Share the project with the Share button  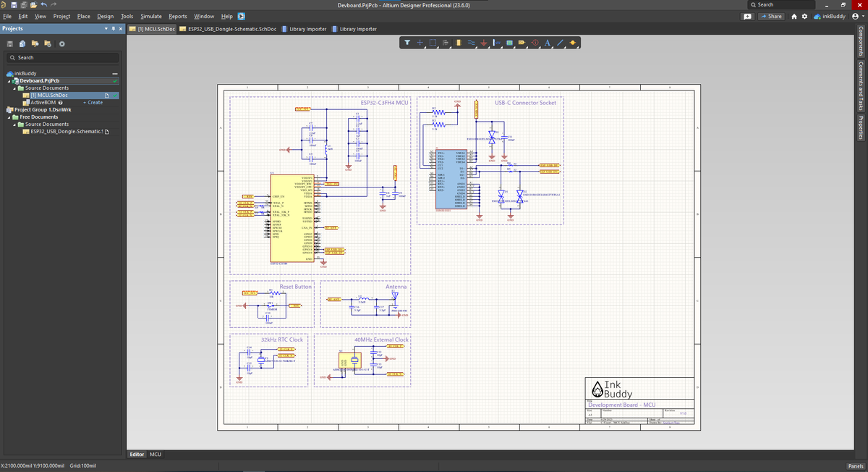click(770, 16)
